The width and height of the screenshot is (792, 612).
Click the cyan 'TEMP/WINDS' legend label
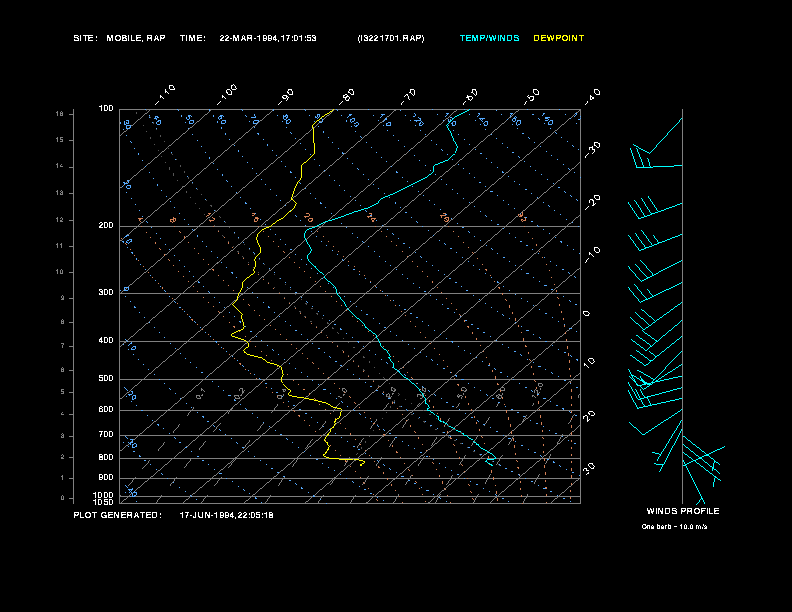[489, 38]
